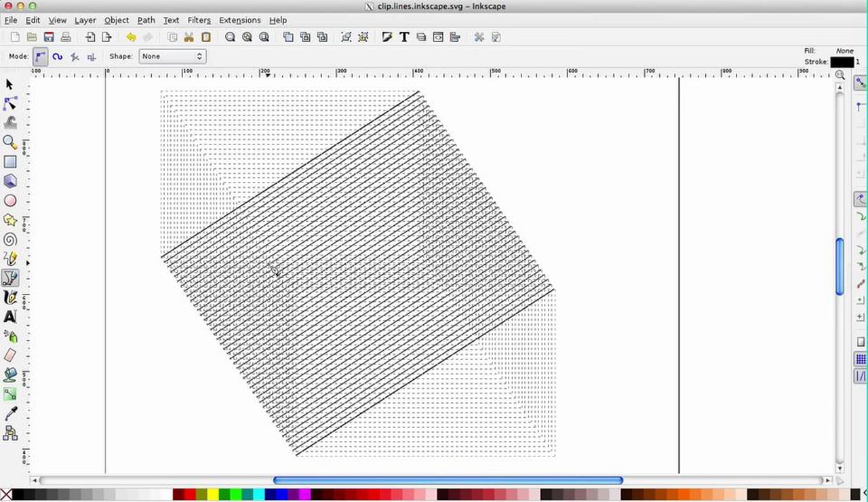868x502 pixels.
Task: Pick the Rectangle tool
Action: pos(9,161)
